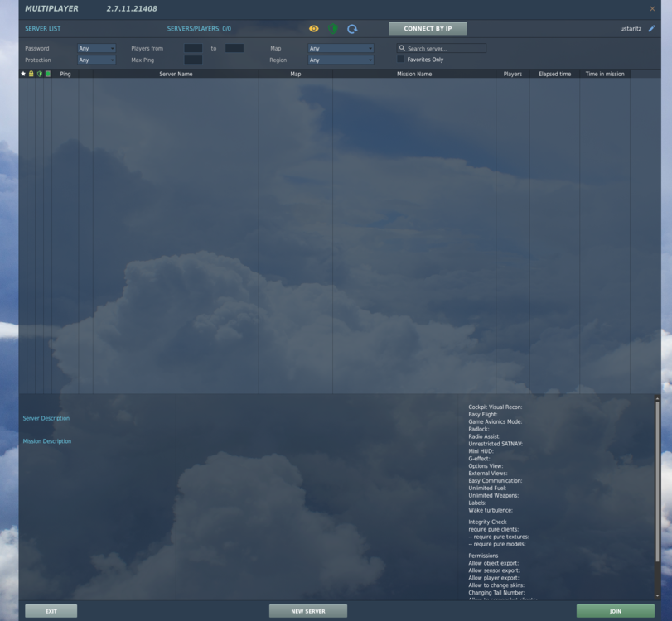Click the Players from minimum field
Viewport: 672px width, 621px height.
(x=193, y=48)
